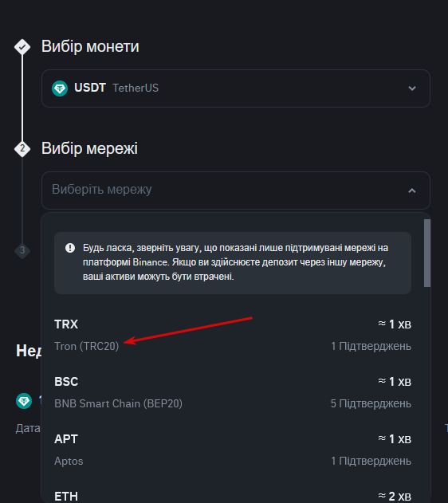
Task: Select the BSC BNB Smart Chain network
Action: coord(233,393)
